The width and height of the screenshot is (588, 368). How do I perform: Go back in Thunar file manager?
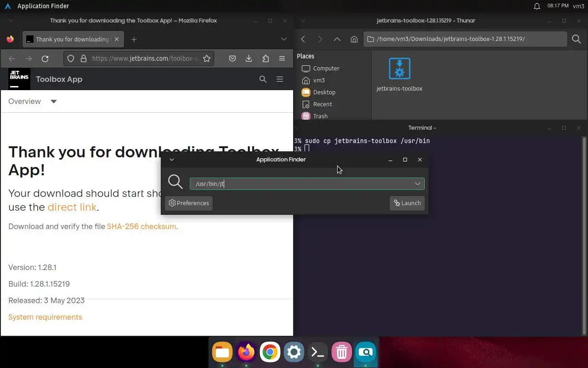(303, 39)
